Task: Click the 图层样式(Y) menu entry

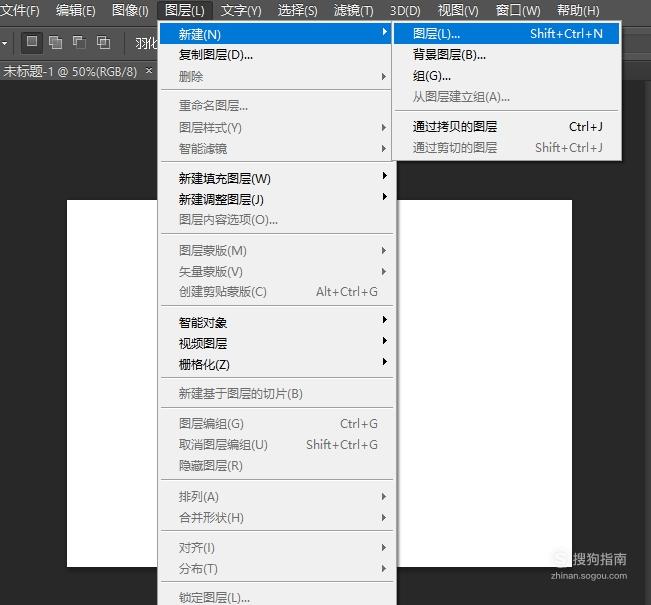Action: (275, 127)
